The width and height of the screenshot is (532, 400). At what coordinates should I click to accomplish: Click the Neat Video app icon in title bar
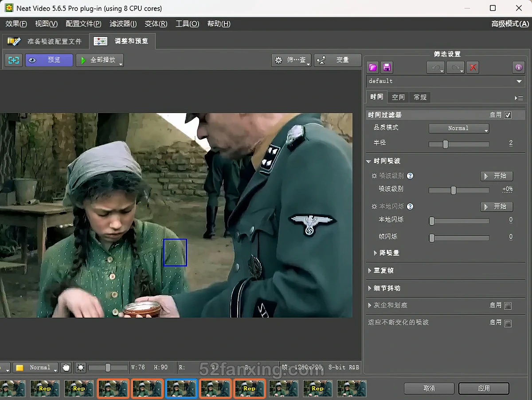tap(8, 8)
